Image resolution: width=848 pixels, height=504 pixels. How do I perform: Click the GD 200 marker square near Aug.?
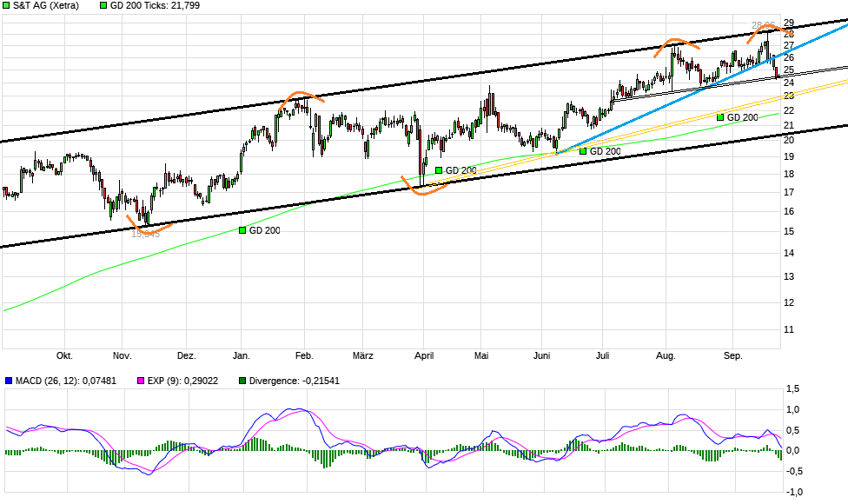719,116
